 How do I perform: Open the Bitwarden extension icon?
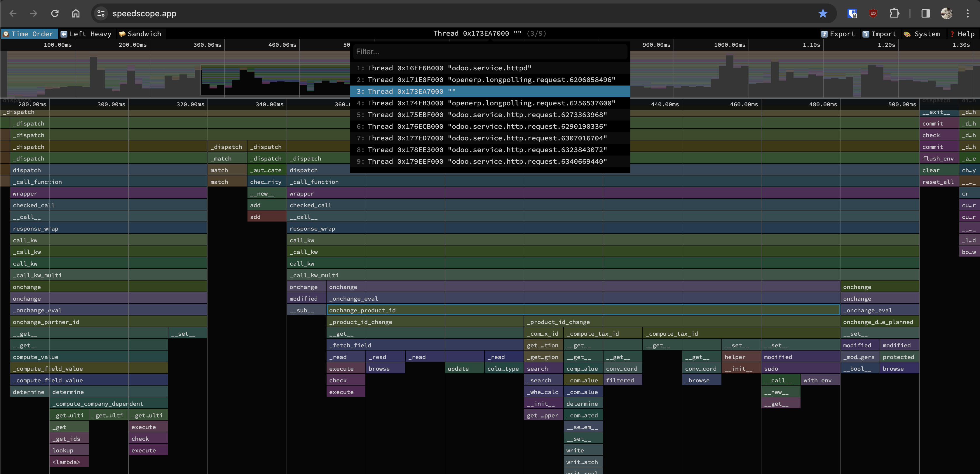click(x=852, y=14)
